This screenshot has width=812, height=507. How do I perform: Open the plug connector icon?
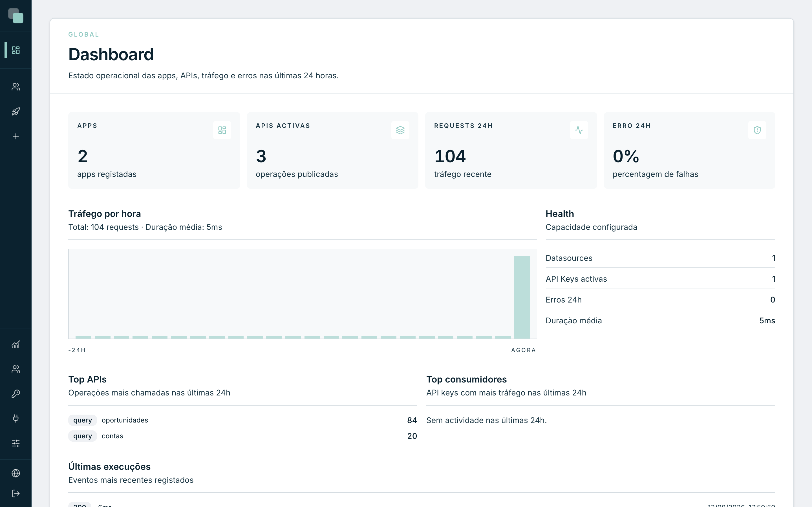click(x=16, y=419)
